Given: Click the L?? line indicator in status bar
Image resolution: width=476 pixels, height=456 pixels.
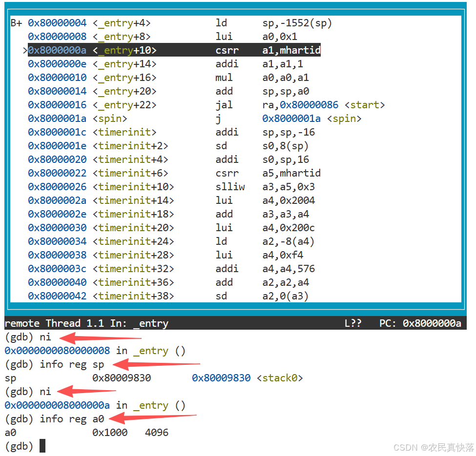Looking at the screenshot, I should [x=352, y=323].
